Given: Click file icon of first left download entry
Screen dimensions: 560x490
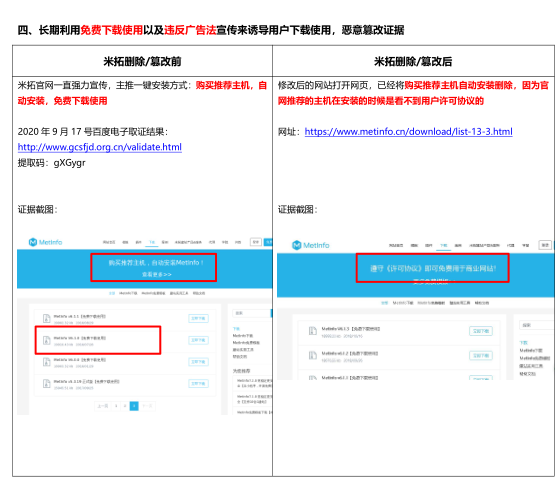Looking at the screenshot, I should click(x=46, y=318).
